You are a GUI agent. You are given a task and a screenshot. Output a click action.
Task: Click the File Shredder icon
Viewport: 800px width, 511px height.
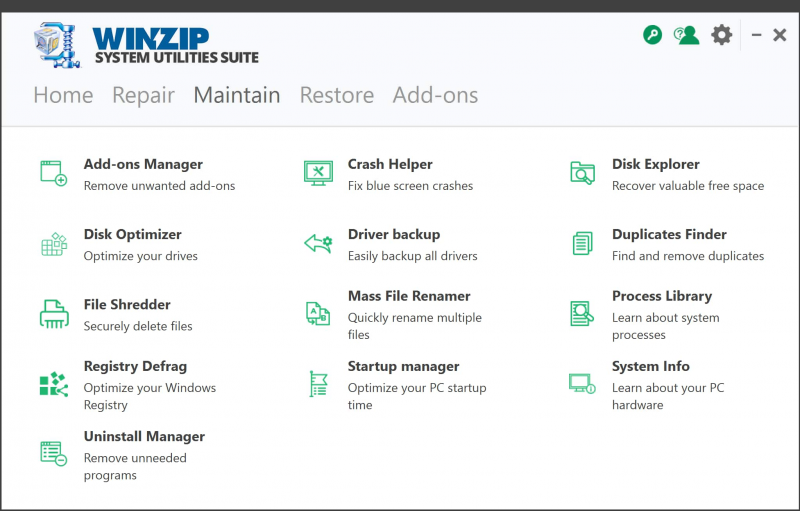(54, 314)
